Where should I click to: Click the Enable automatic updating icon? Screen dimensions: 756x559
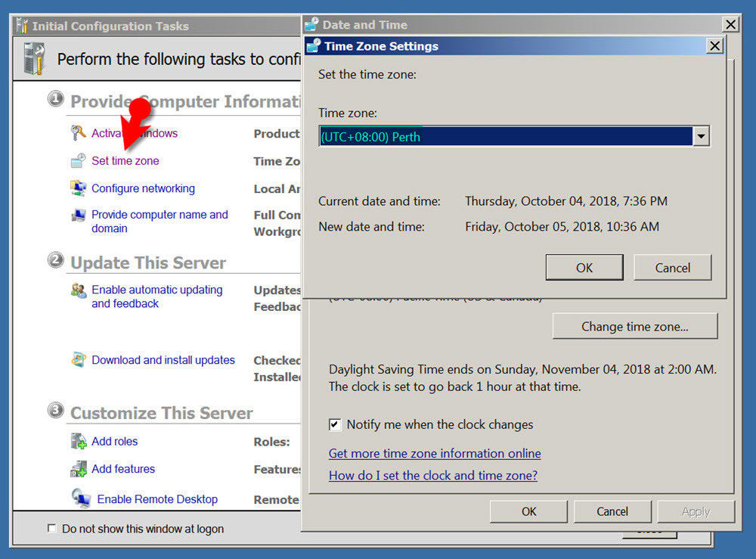coord(78,290)
